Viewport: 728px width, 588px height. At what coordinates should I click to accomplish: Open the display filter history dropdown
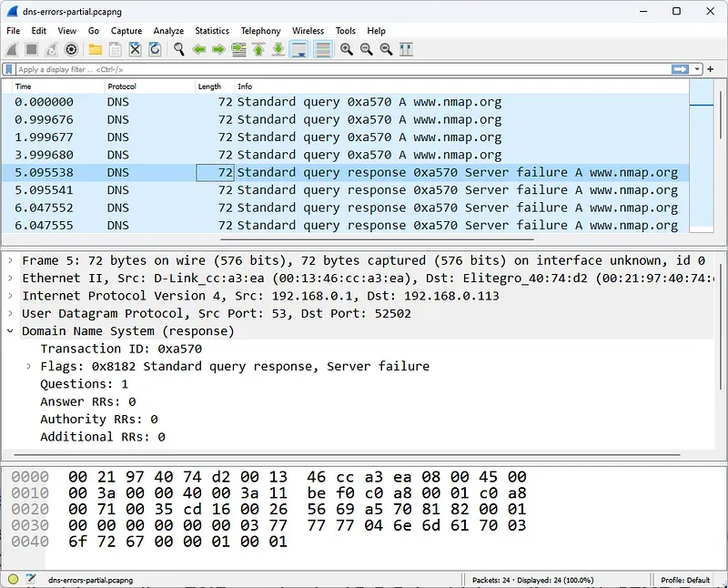click(697, 69)
